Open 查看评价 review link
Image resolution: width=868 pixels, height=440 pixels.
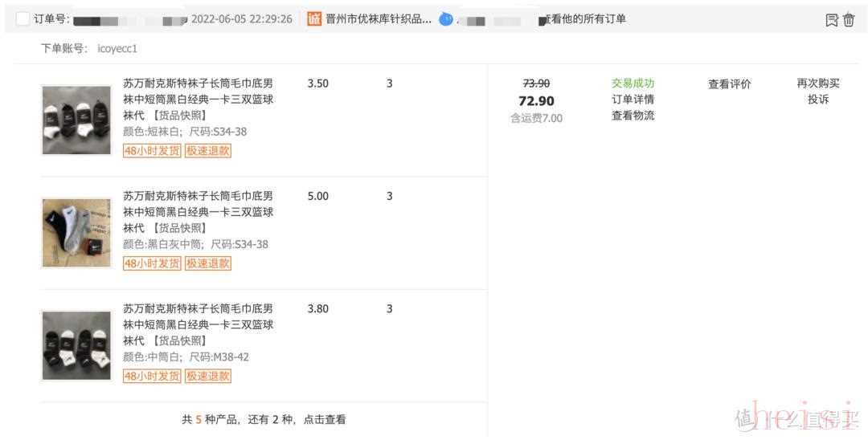(x=730, y=84)
